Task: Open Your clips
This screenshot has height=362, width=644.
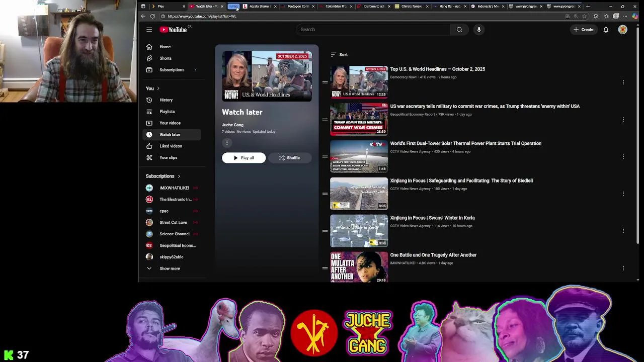Action: pyautogui.click(x=171, y=158)
